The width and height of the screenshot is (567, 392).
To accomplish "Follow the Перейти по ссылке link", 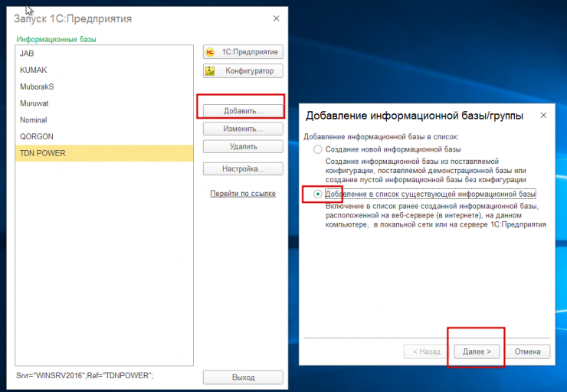I will point(243,193).
